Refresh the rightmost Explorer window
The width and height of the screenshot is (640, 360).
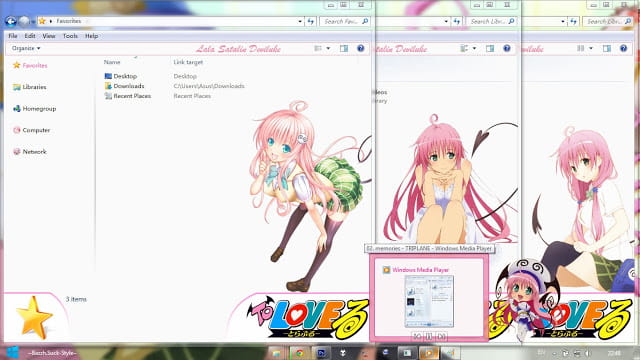click(573, 21)
